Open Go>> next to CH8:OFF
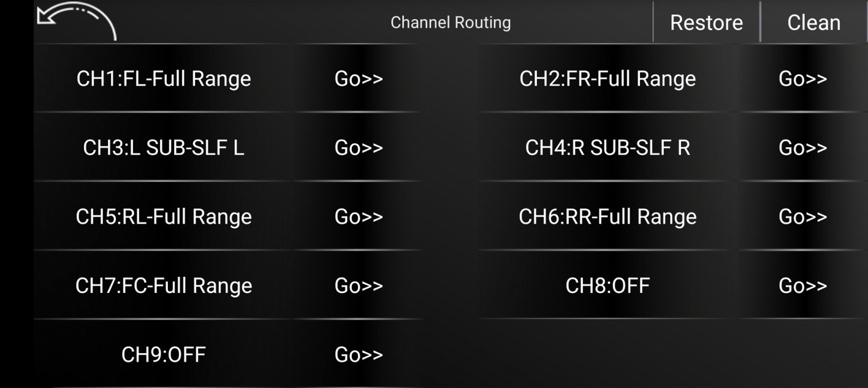This screenshot has height=388, width=868. click(x=803, y=285)
